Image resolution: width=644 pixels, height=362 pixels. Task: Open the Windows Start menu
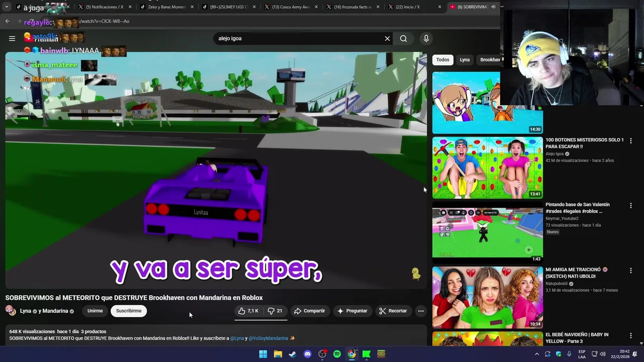tap(263, 354)
